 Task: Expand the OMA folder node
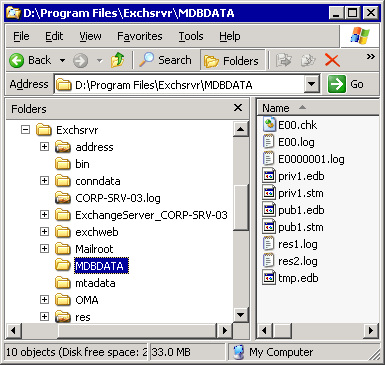coord(44,299)
